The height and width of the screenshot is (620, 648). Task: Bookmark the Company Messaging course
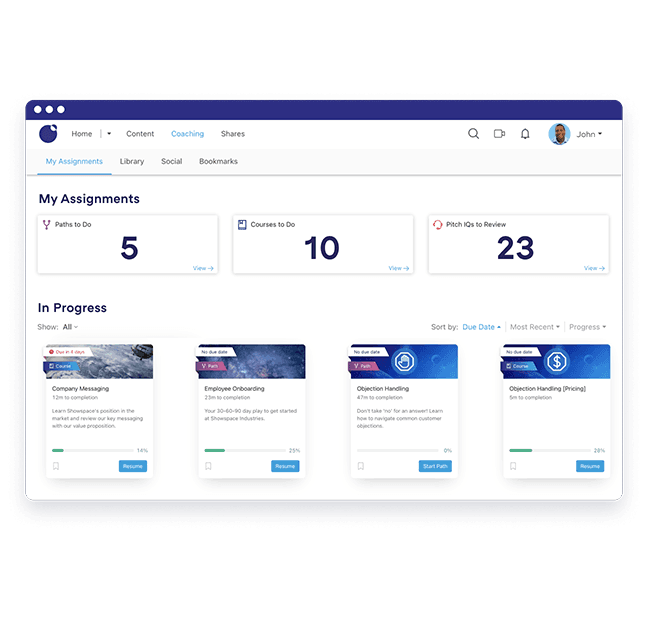point(56,466)
